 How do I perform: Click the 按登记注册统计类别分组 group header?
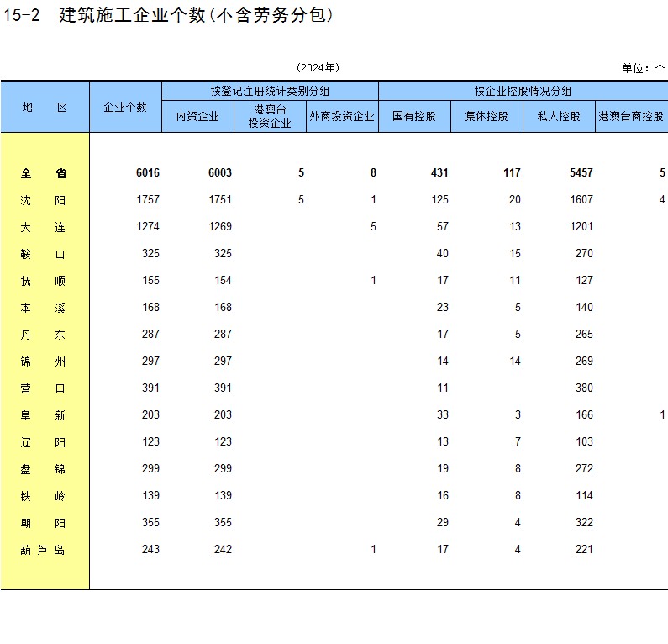coord(270,91)
